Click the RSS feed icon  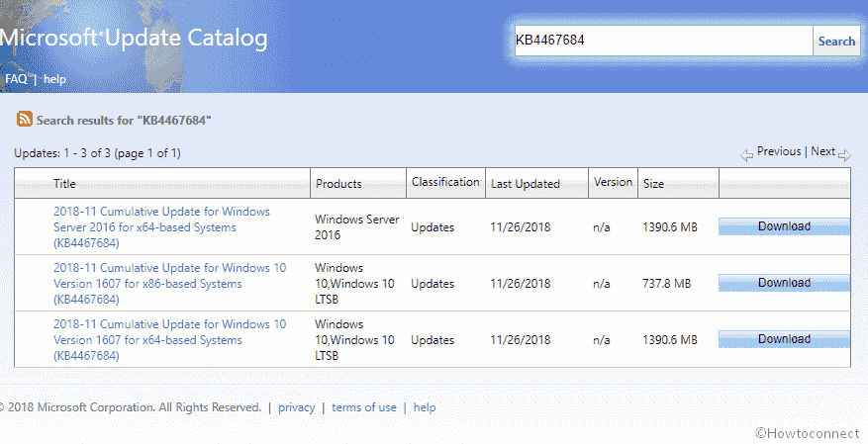25,119
